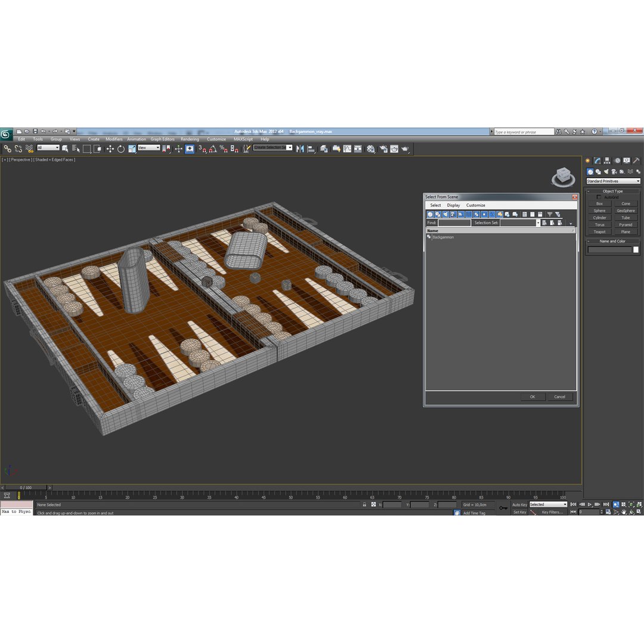Click Cancel in Select From Scene

tap(559, 397)
